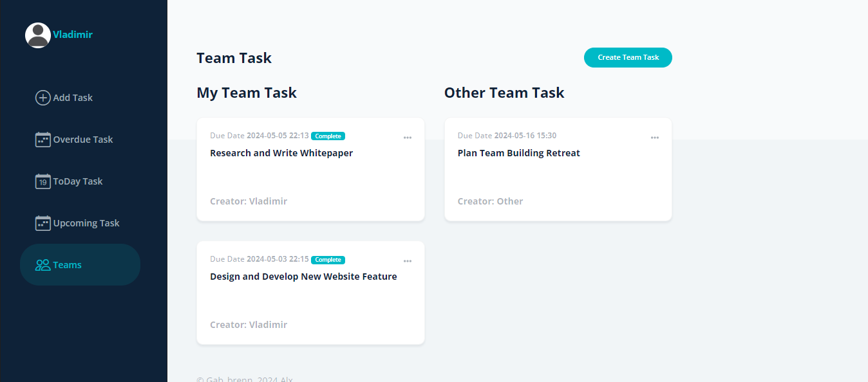This screenshot has width=868, height=382.
Task: Click the user avatar profile icon
Action: click(38, 35)
